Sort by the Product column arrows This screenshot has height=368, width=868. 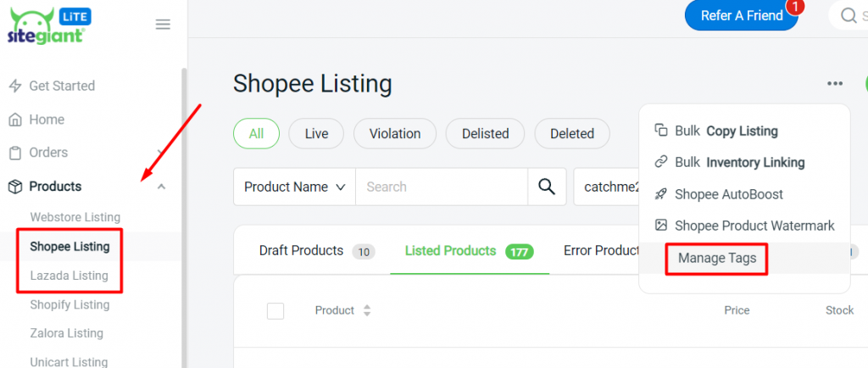pyautogui.click(x=367, y=310)
